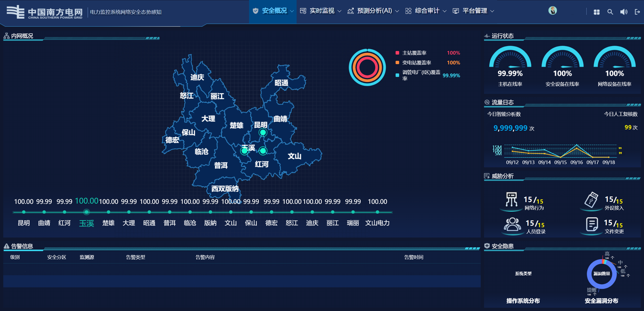Click the 告警时间 column header
This screenshot has height=311, width=644.
(414, 257)
